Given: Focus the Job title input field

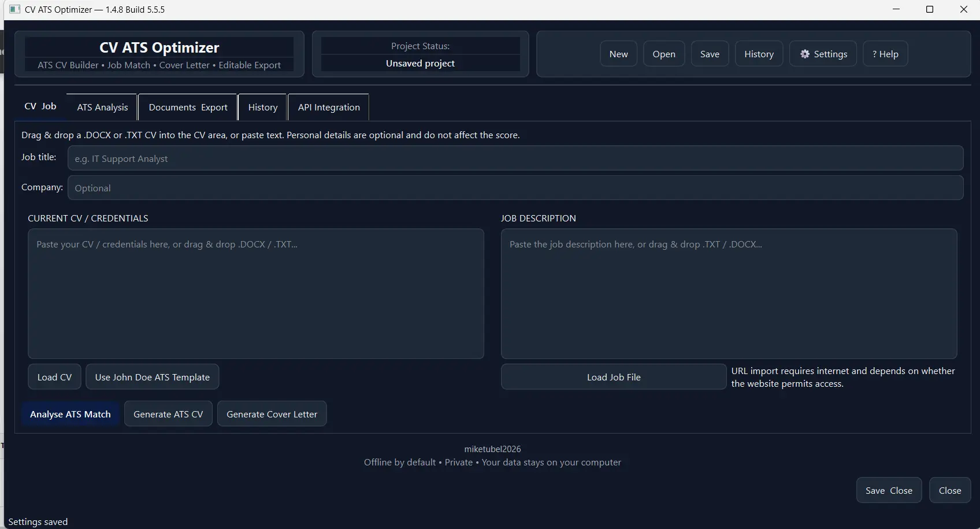Looking at the screenshot, I should 515,158.
